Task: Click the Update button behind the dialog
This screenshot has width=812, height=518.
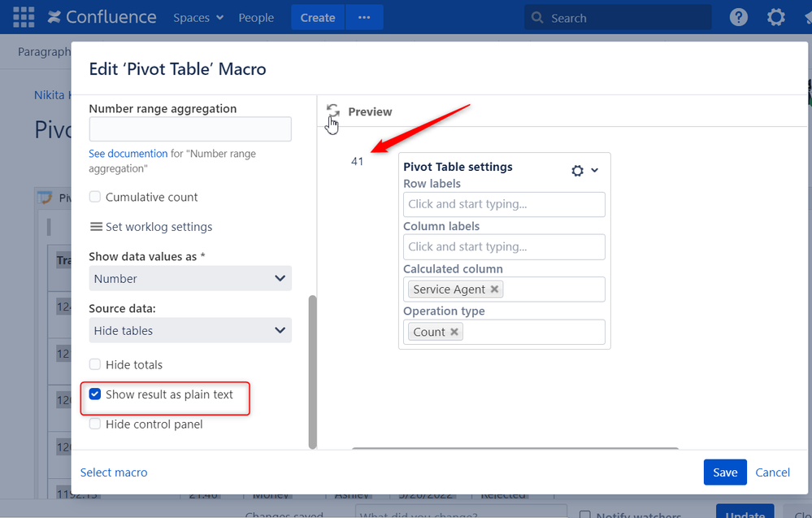Action: [745, 511]
